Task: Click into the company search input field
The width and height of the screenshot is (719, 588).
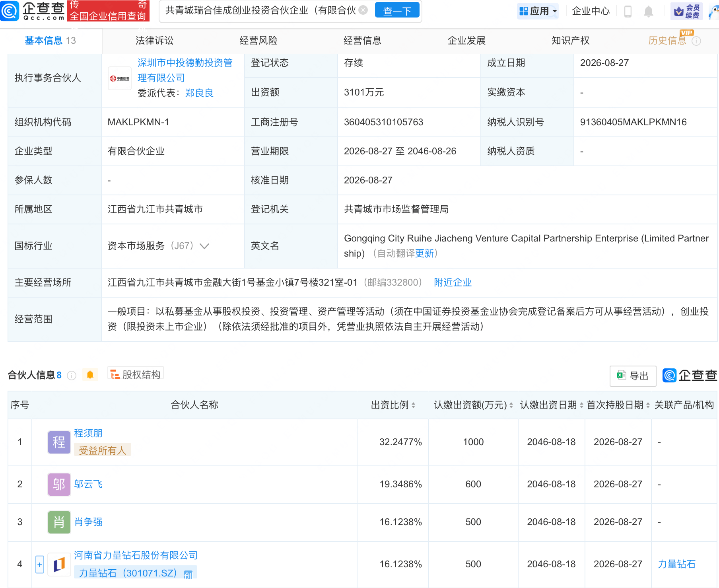Action: (260, 10)
